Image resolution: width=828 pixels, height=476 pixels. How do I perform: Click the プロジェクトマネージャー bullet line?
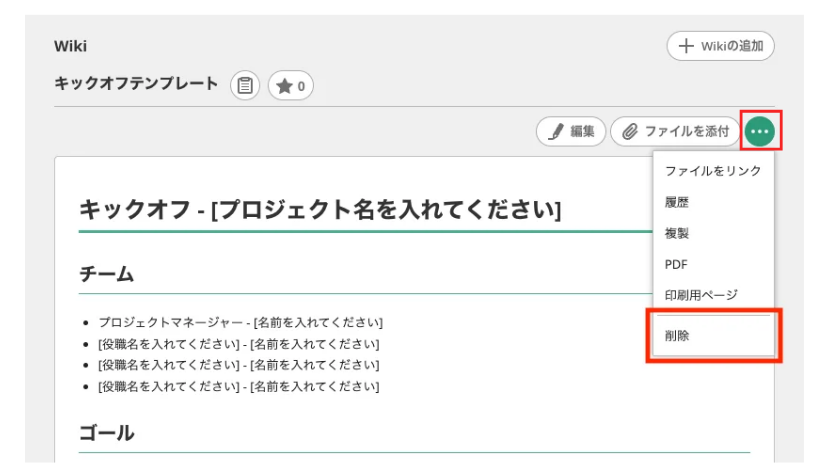tap(240, 322)
